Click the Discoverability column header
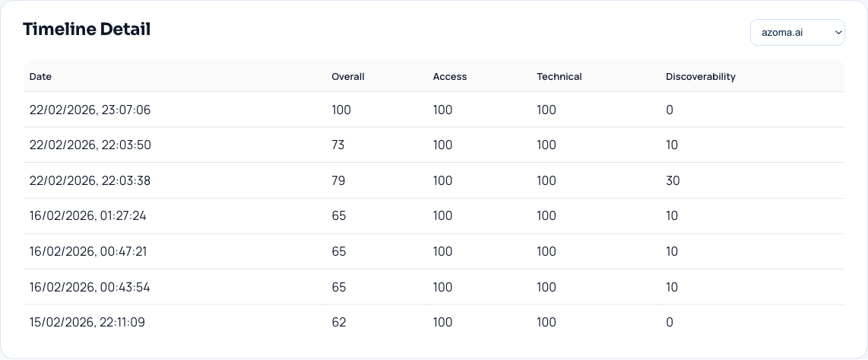Viewport: 868px width, 360px height. click(x=700, y=77)
